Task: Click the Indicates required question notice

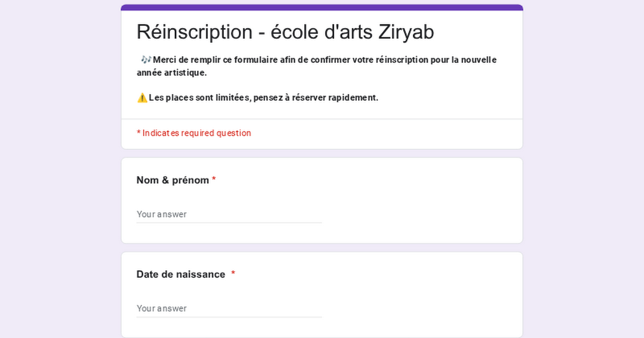Action: point(194,133)
